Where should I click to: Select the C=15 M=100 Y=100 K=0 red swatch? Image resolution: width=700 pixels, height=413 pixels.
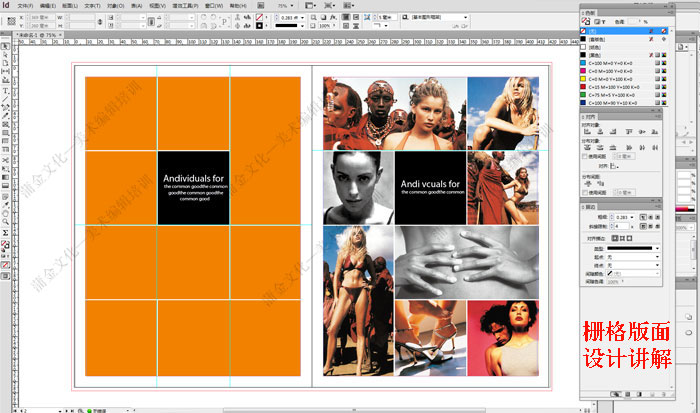click(625, 87)
